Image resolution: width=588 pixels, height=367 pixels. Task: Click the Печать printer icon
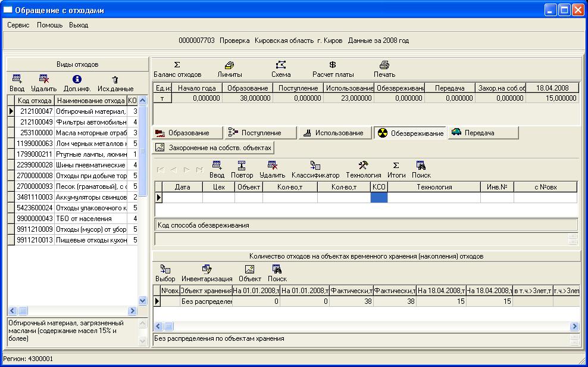click(384, 69)
